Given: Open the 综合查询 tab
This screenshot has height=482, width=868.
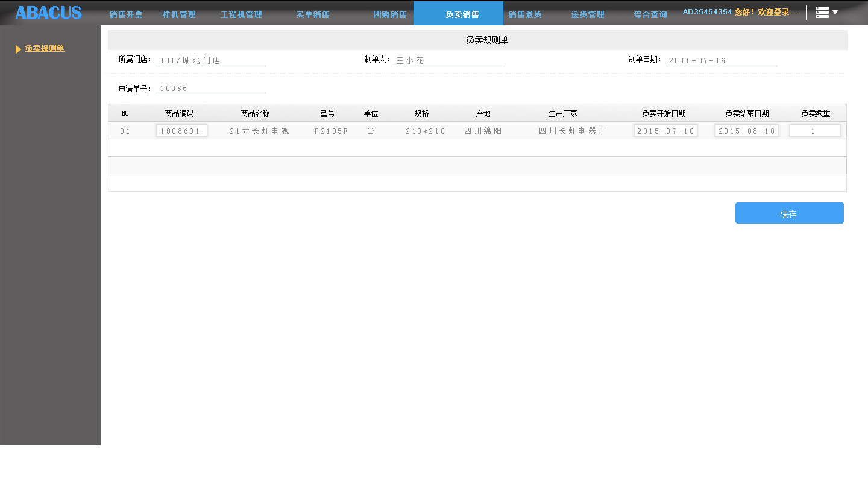Looking at the screenshot, I should (x=650, y=14).
